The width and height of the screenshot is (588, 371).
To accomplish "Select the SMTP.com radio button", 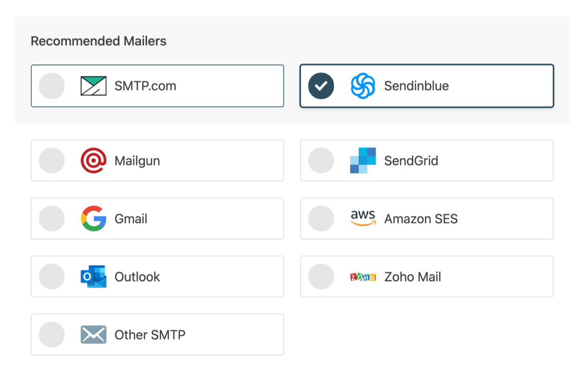I will (x=52, y=85).
